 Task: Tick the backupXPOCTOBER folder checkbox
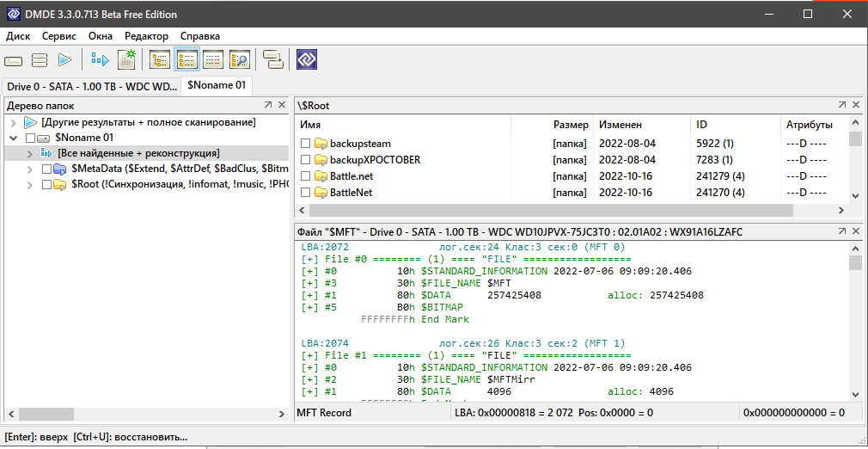(305, 160)
